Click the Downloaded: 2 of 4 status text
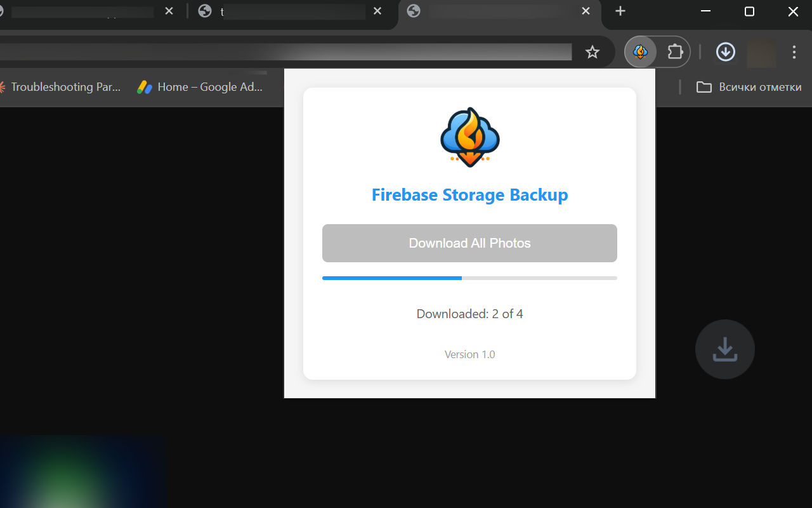Viewport: 812px width, 508px height. click(x=469, y=314)
